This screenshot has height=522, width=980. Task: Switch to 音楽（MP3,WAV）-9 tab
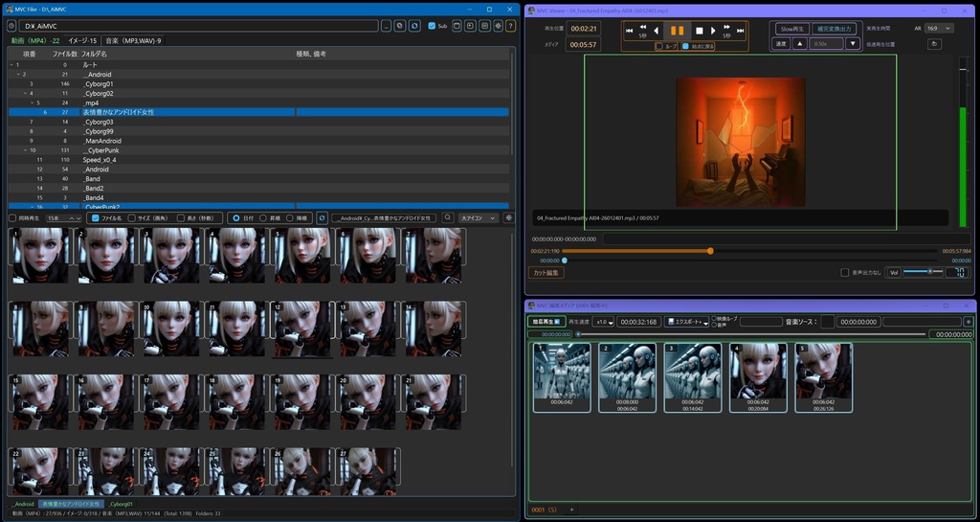tap(132, 40)
